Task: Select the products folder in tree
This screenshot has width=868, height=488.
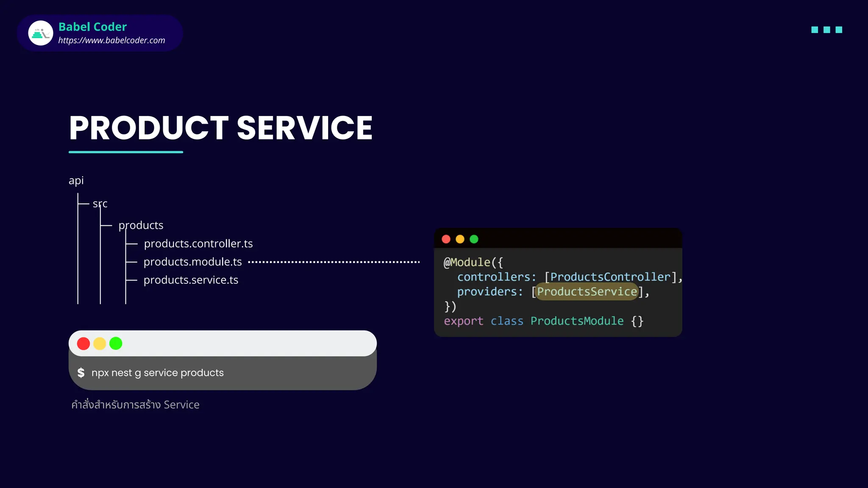Action: (141, 225)
